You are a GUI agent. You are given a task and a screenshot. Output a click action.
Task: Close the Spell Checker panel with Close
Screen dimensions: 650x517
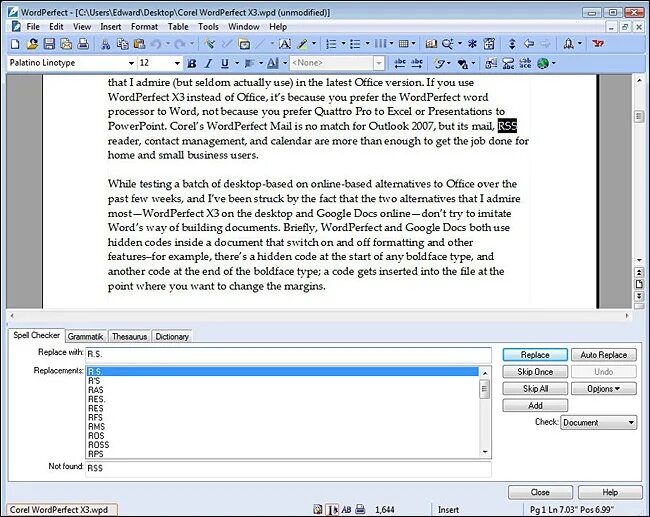(x=540, y=492)
